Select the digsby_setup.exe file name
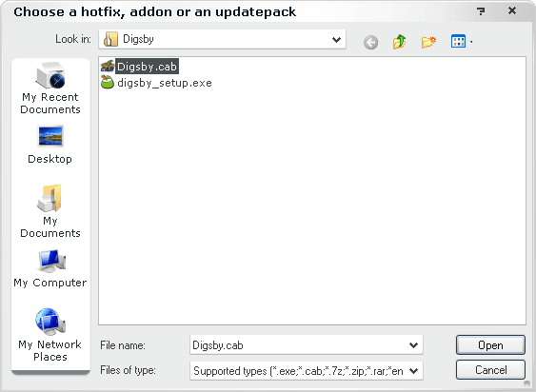This screenshot has width=536, height=392. tap(165, 83)
